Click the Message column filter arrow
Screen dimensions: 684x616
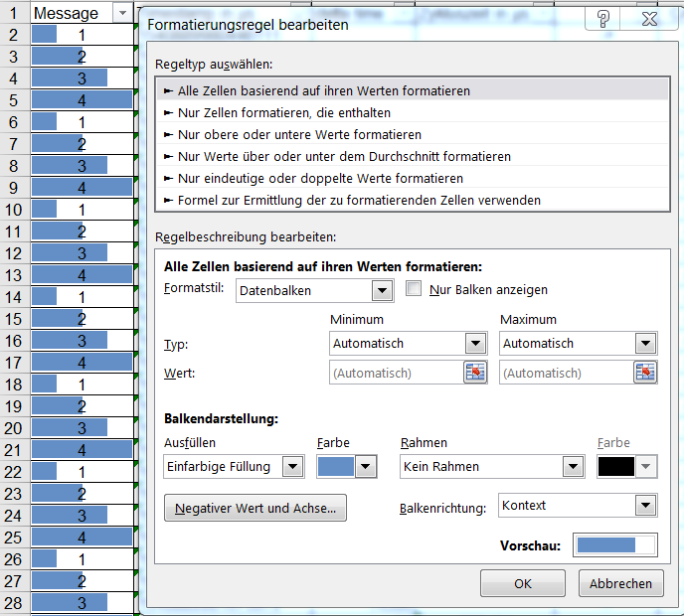121,13
